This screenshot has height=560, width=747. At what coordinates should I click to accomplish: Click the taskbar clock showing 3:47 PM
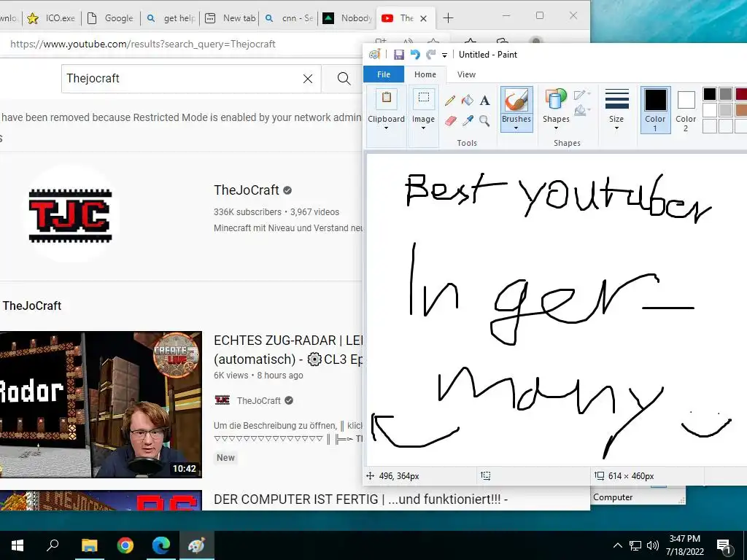click(x=684, y=545)
